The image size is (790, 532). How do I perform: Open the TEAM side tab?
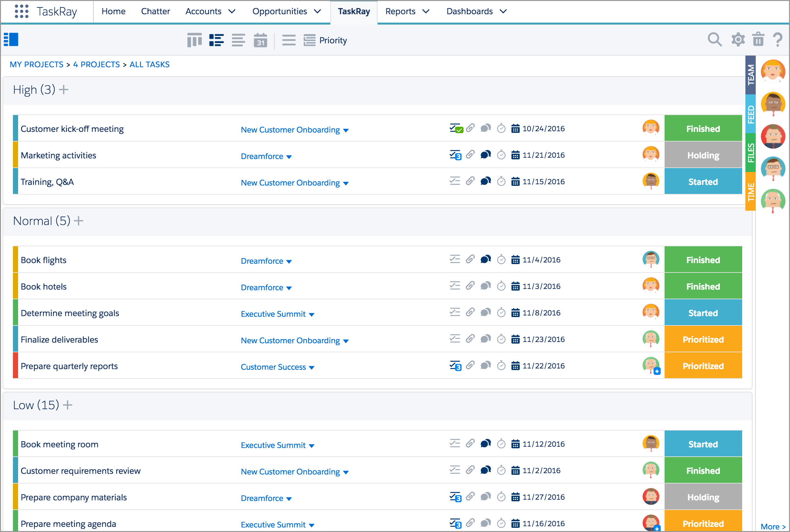click(x=751, y=75)
